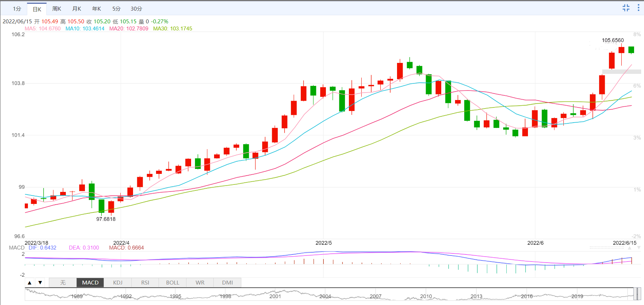The image size is (644, 305).
Task: Click the MA5: 104.6760 legend value
Action: pyautogui.click(x=42, y=29)
